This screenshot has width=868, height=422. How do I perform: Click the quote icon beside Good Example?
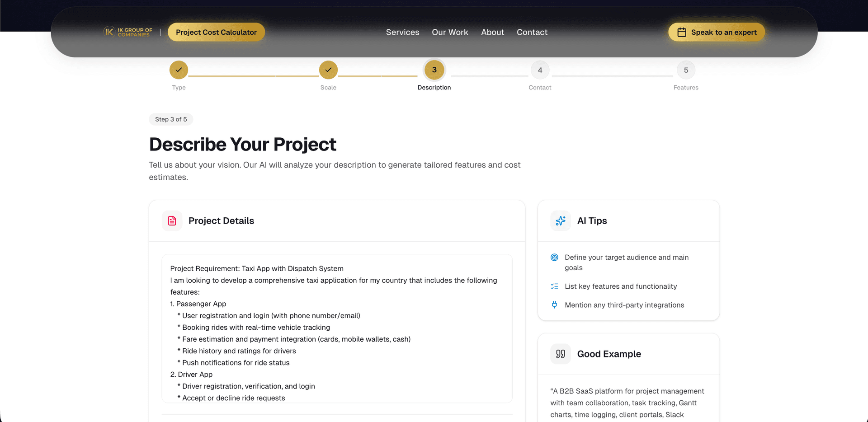(561, 354)
